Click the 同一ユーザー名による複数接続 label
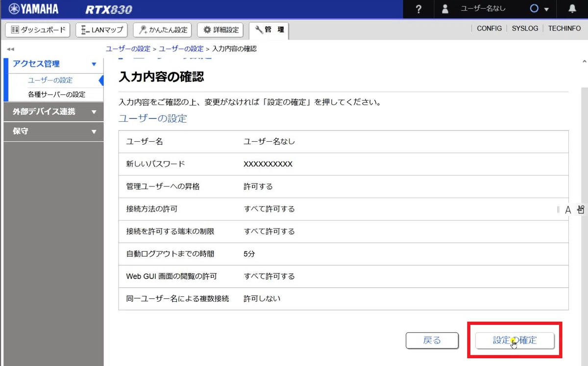The width and height of the screenshot is (588, 366). 177,298
